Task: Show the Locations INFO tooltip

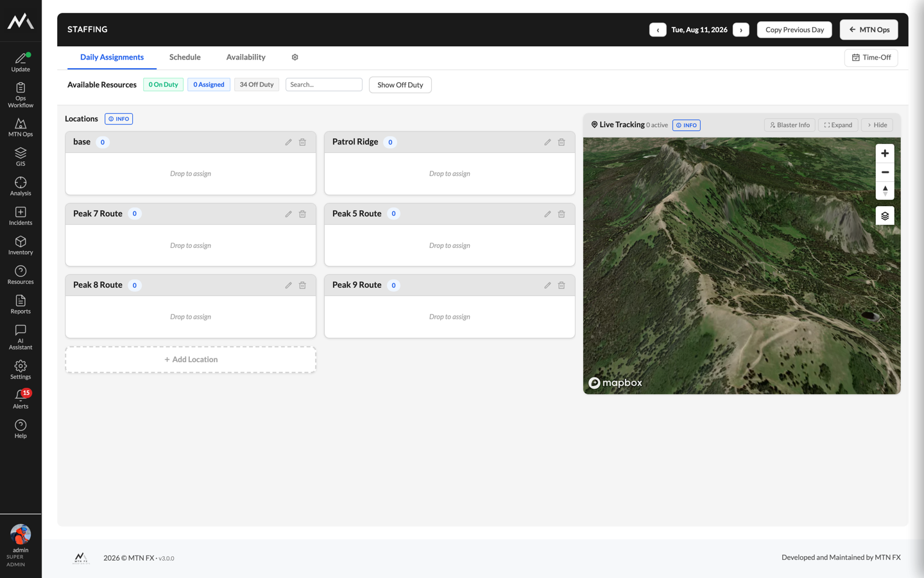Action: (119, 119)
